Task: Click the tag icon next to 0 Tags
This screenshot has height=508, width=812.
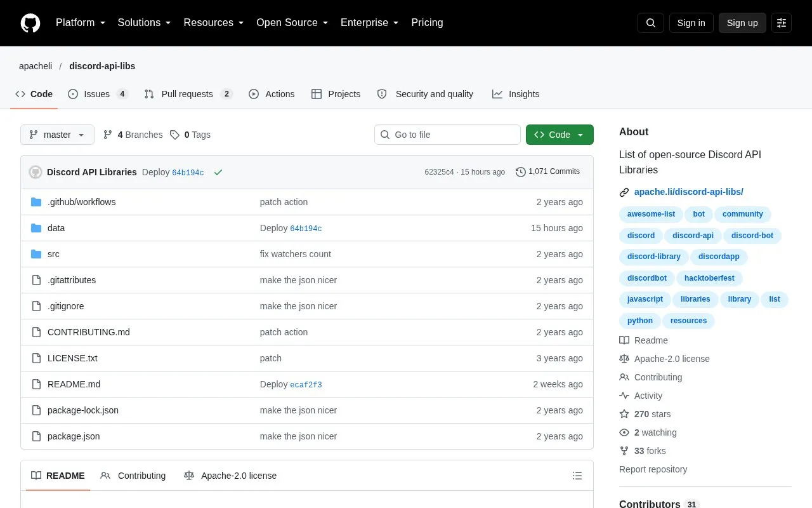Action: (174, 135)
